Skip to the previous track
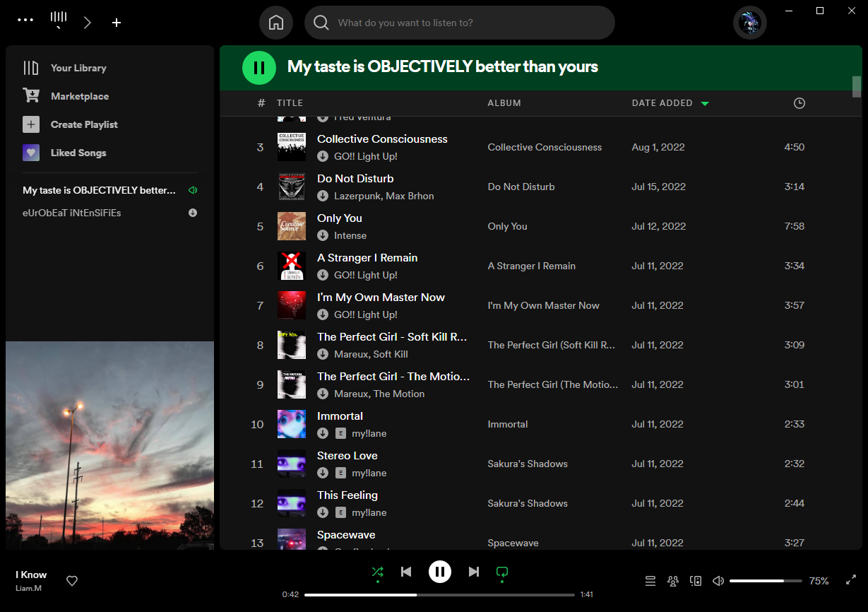868x612 pixels. [x=406, y=572]
